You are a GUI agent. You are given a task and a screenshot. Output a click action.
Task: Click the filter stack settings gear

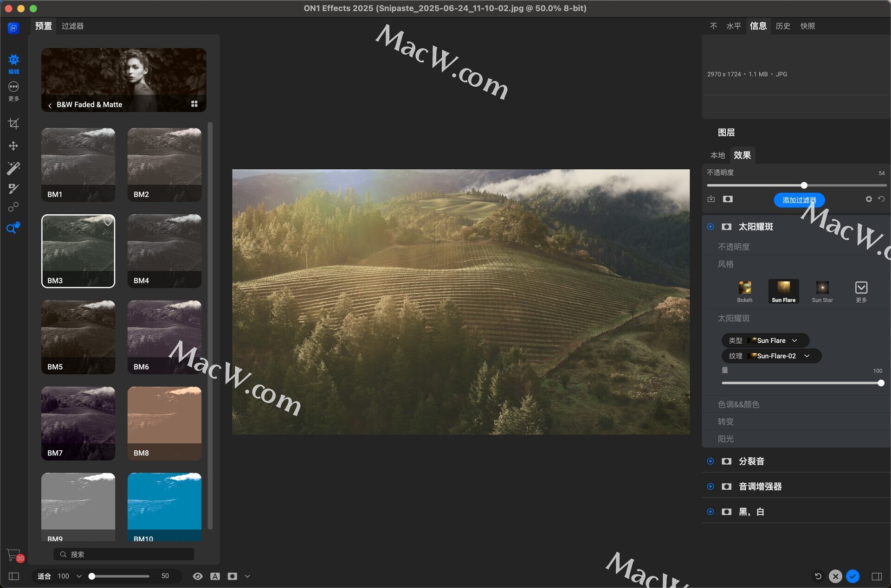click(869, 199)
